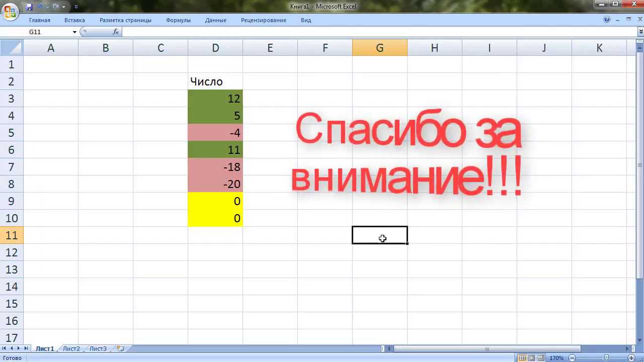Expand the Name Box dropdown arrow
644x362 pixels.
tap(74, 32)
